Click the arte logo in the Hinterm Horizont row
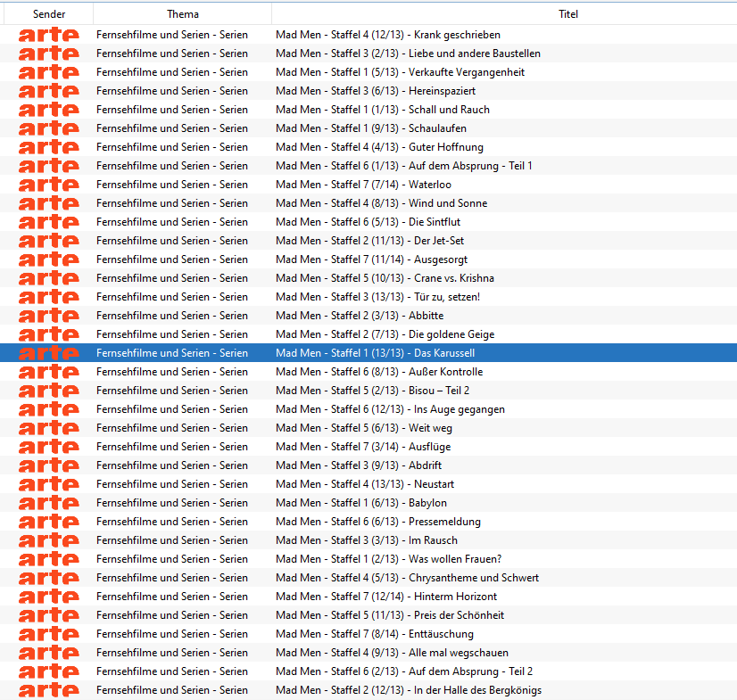 (x=49, y=597)
